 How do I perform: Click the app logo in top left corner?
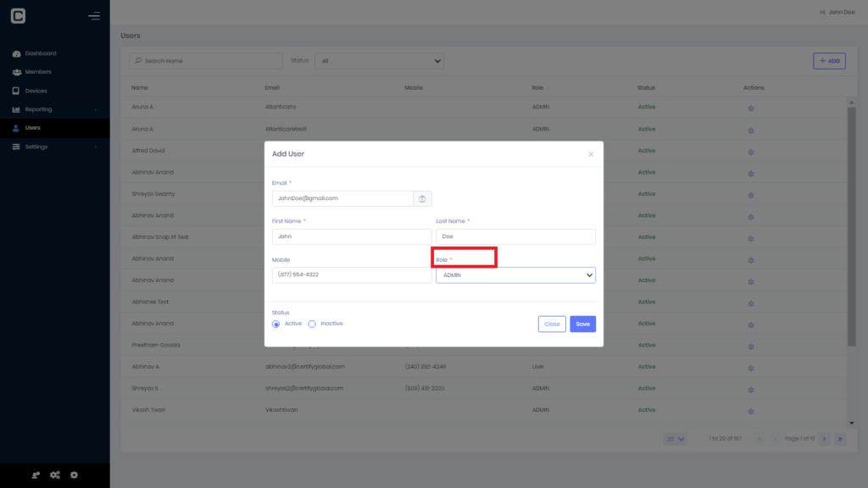click(17, 14)
